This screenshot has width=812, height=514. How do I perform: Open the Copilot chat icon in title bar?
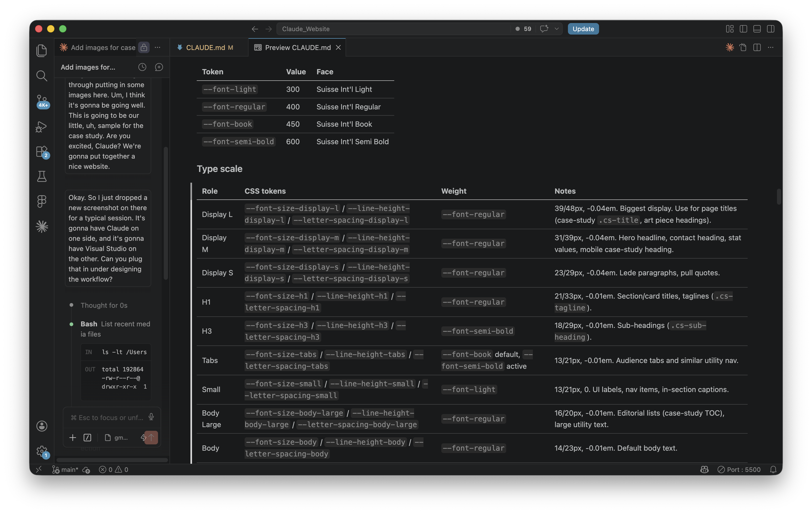pos(544,29)
